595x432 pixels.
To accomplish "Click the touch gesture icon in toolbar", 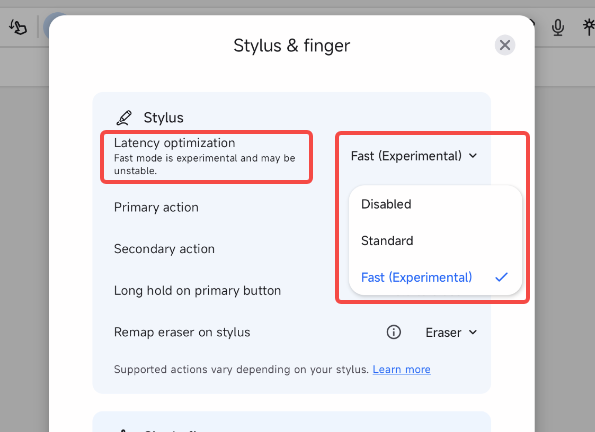I will point(18,27).
